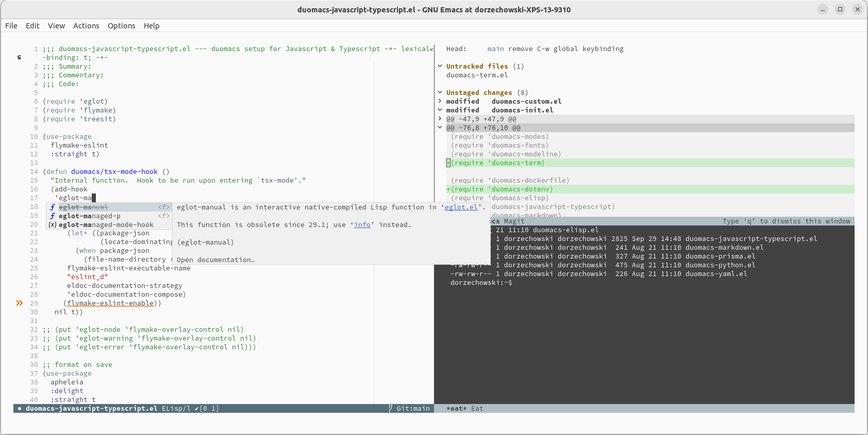Click the function icon next to eglot-managed-p
This screenshot has height=435, width=868.
pyautogui.click(x=53, y=216)
